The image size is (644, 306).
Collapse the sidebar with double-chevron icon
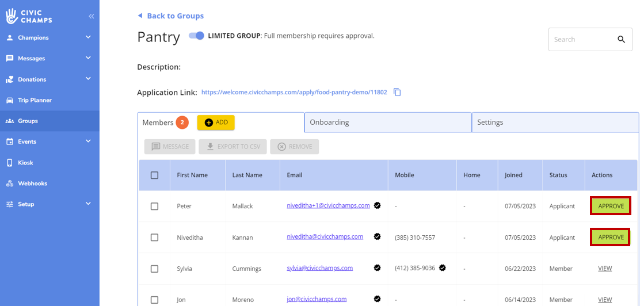click(x=91, y=16)
